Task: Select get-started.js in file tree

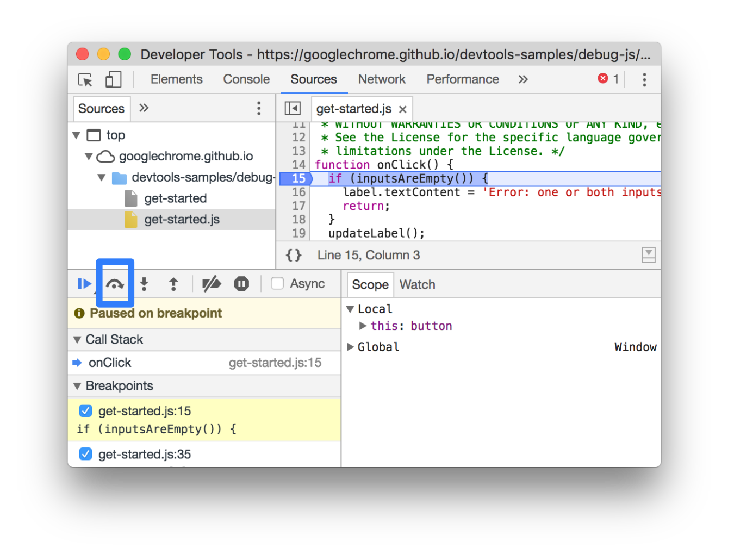Action: pos(182,220)
